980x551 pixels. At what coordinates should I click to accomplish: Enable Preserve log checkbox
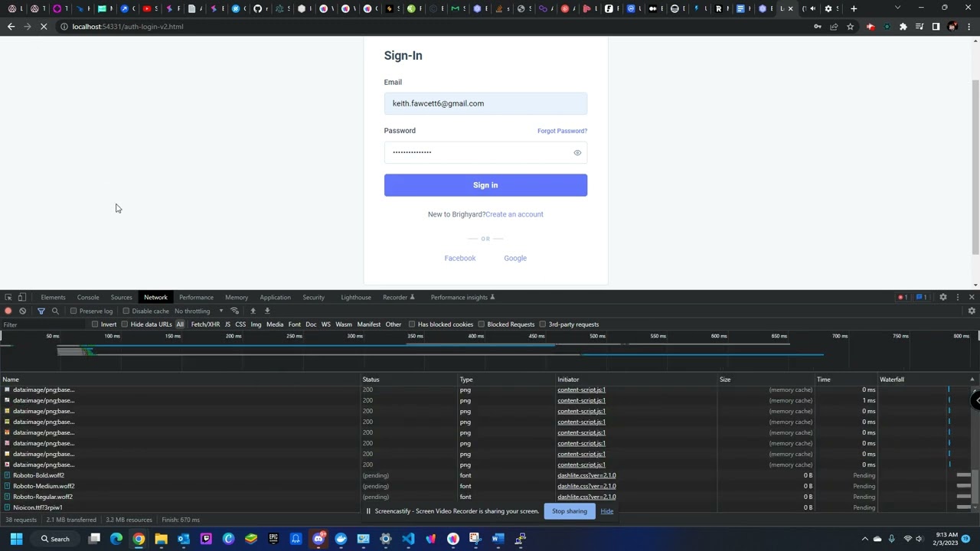73,311
